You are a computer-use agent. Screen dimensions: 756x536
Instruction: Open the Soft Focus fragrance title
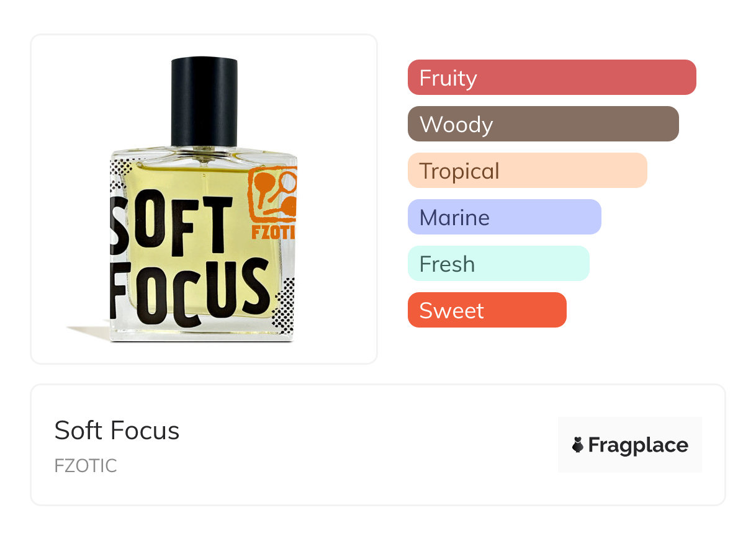(x=117, y=431)
